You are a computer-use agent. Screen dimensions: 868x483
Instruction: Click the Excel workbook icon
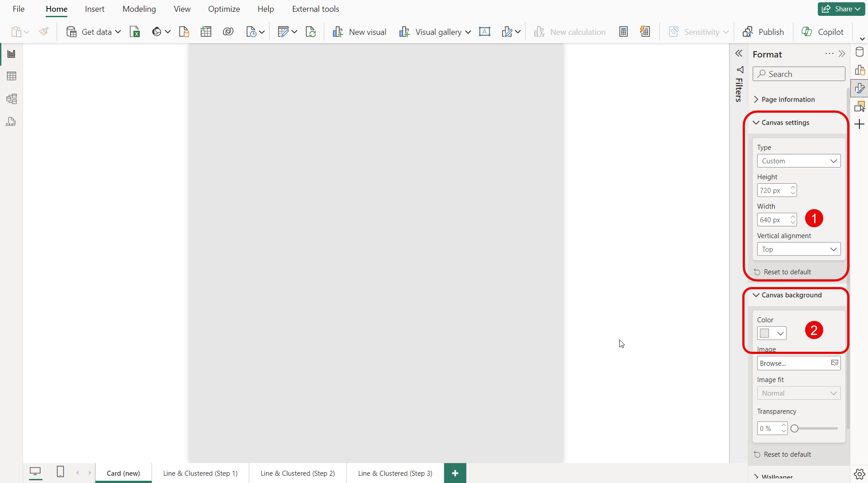pyautogui.click(x=135, y=32)
